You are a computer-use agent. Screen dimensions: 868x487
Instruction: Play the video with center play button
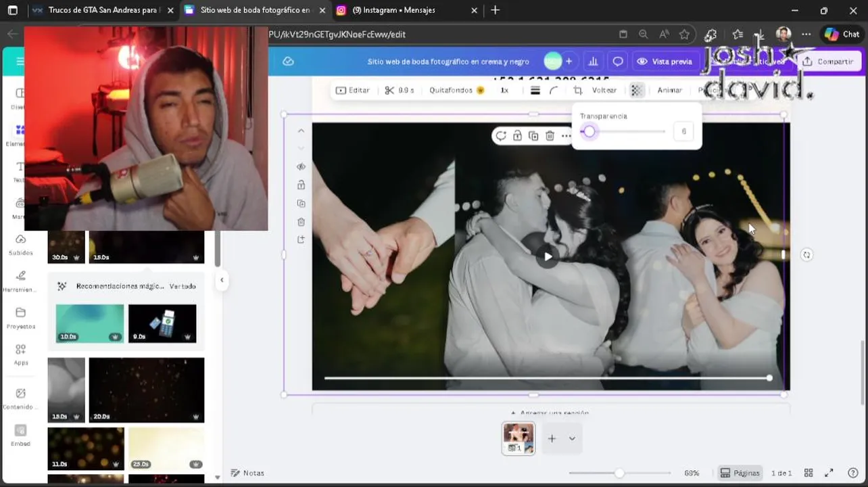click(x=548, y=256)
